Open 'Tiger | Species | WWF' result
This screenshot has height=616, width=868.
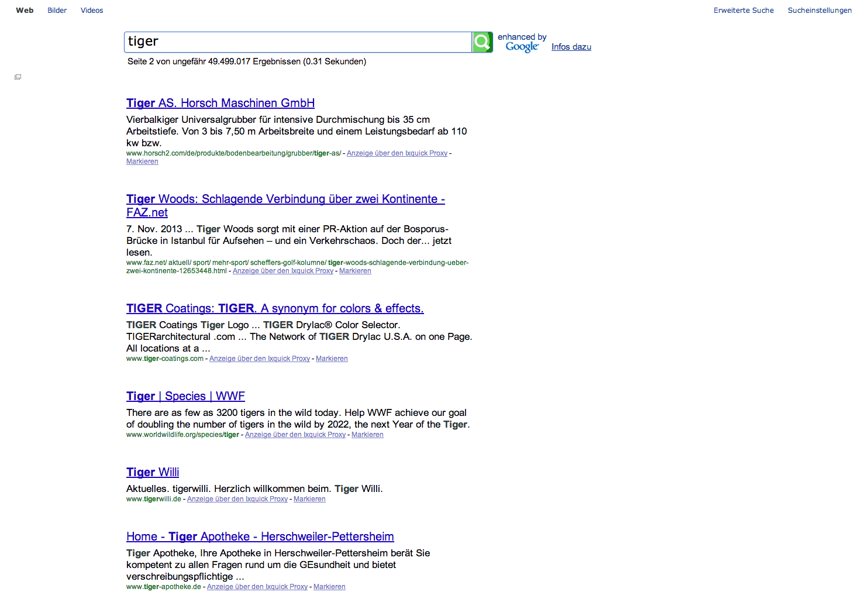tap(185, 396)
